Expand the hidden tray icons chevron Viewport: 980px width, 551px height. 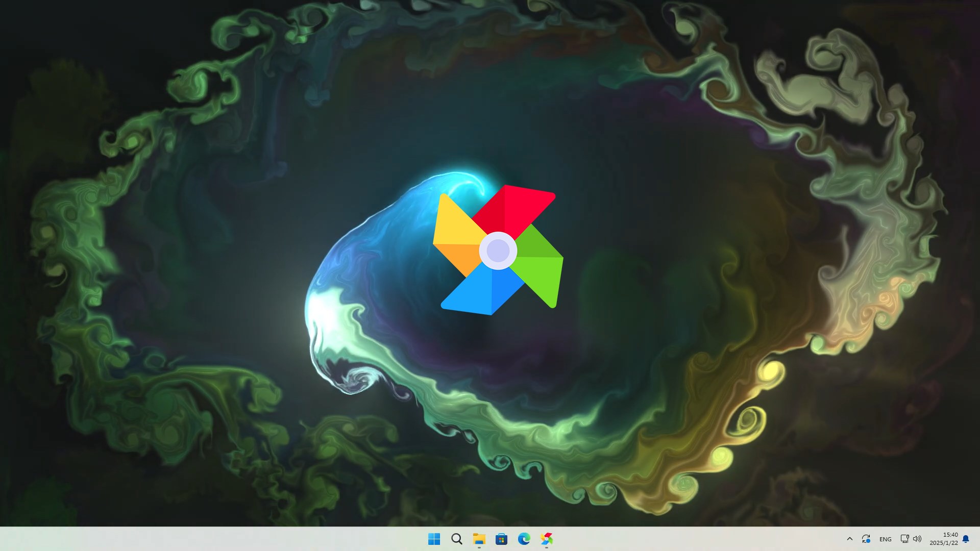point(850,539)
